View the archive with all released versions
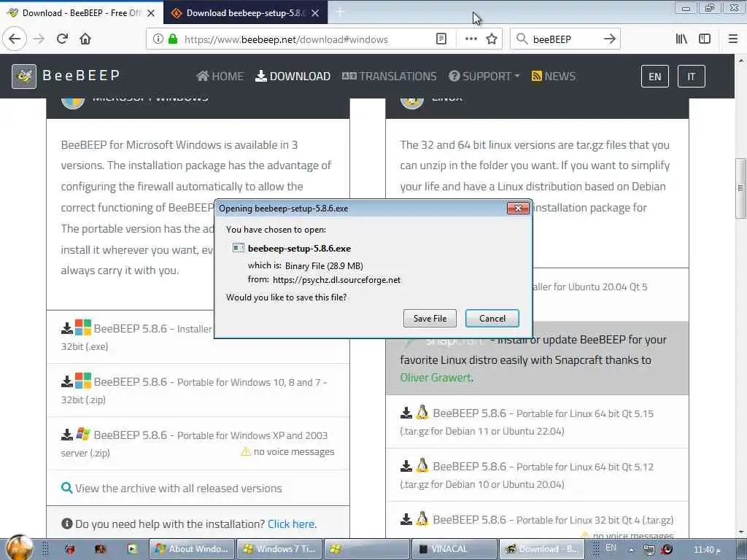 tap(178, 488)
